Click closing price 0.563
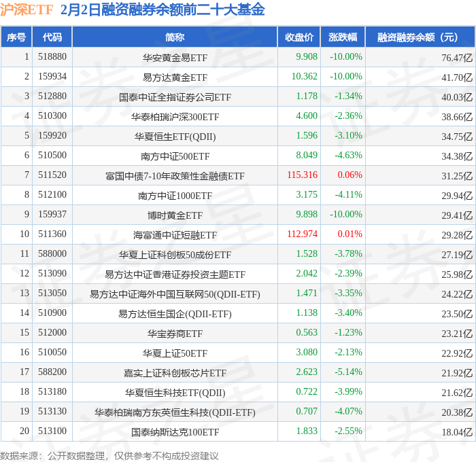The image size is (476, 462). (307, 333)
